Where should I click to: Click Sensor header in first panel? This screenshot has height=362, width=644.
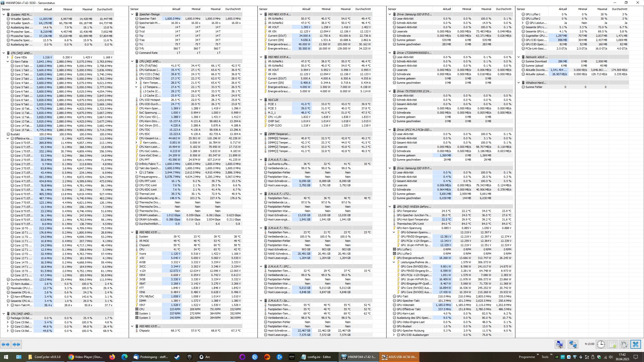[x=17, y=9]
